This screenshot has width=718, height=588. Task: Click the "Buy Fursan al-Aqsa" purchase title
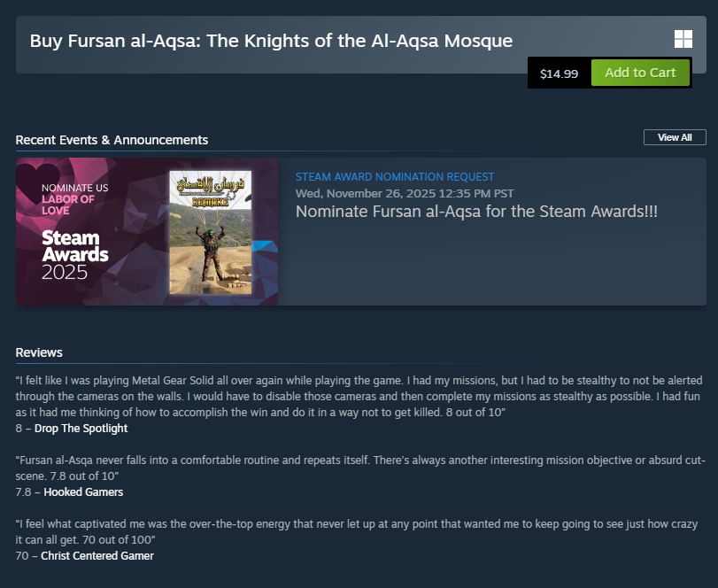tap(271, 41)
